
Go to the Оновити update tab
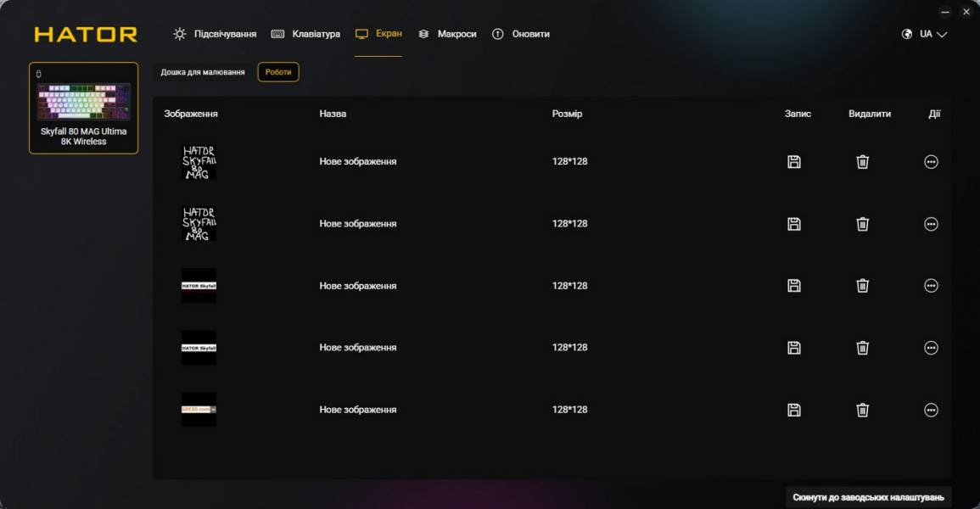click(x=521, y=34)
